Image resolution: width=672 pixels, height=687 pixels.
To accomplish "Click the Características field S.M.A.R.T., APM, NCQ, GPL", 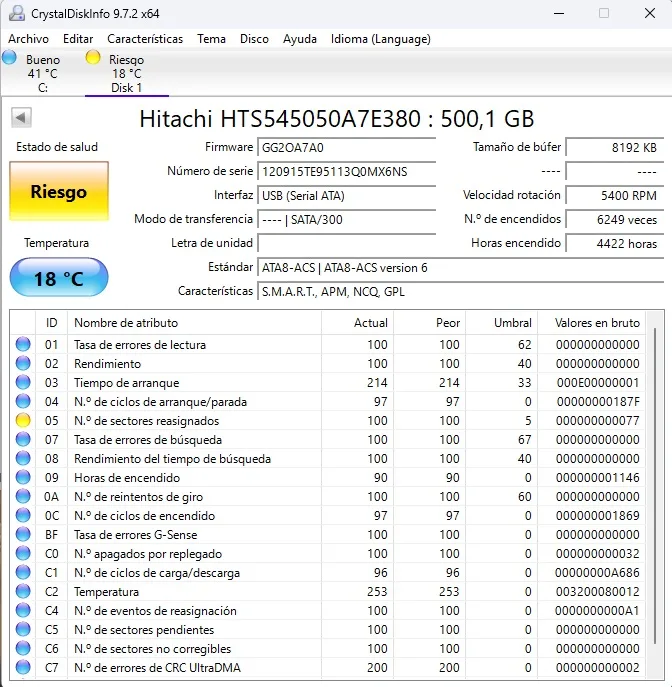I will 461,292.
